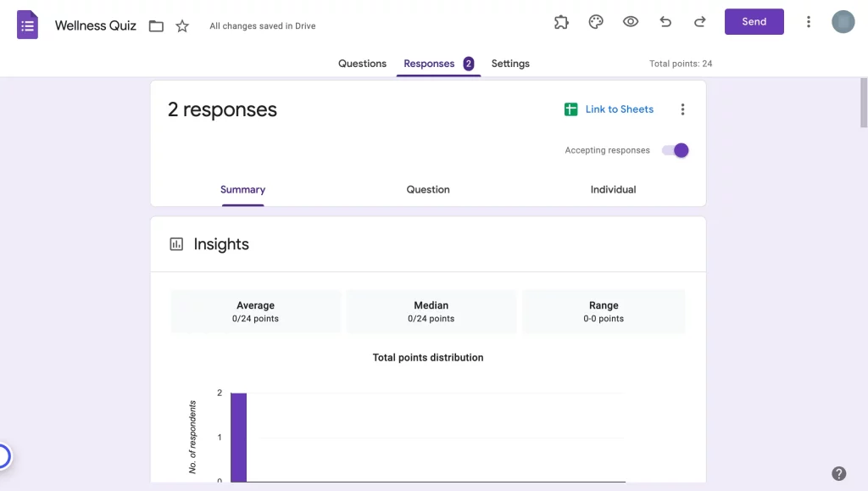
Task: Redo the last change
Action: (699, 21)
